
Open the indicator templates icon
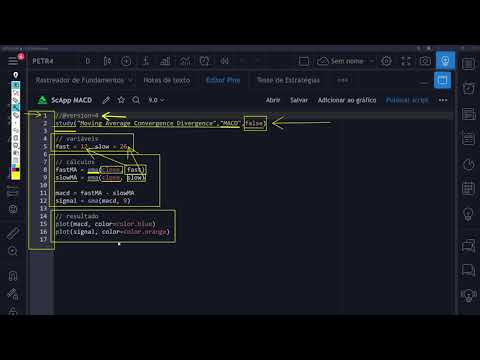coord(185,61)
